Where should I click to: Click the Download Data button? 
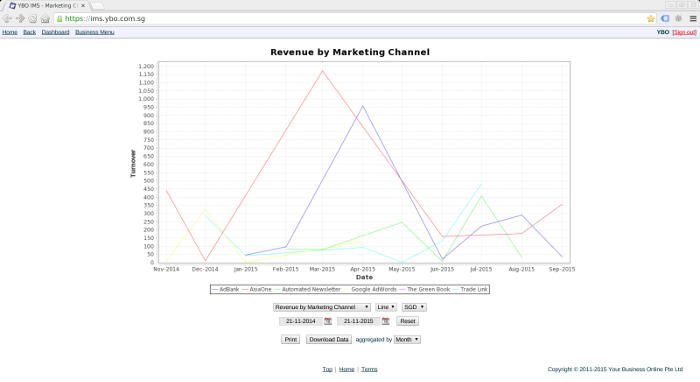click(329, 340)
